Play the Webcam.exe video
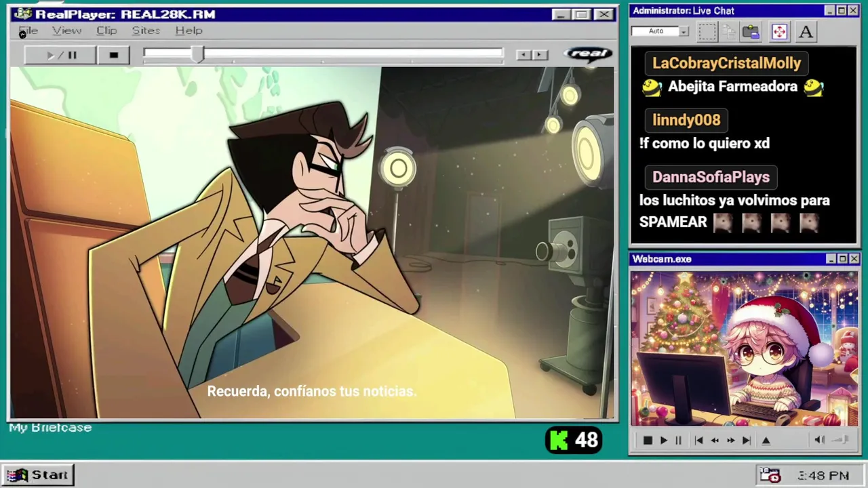868x488 pixels. [663, 440]
